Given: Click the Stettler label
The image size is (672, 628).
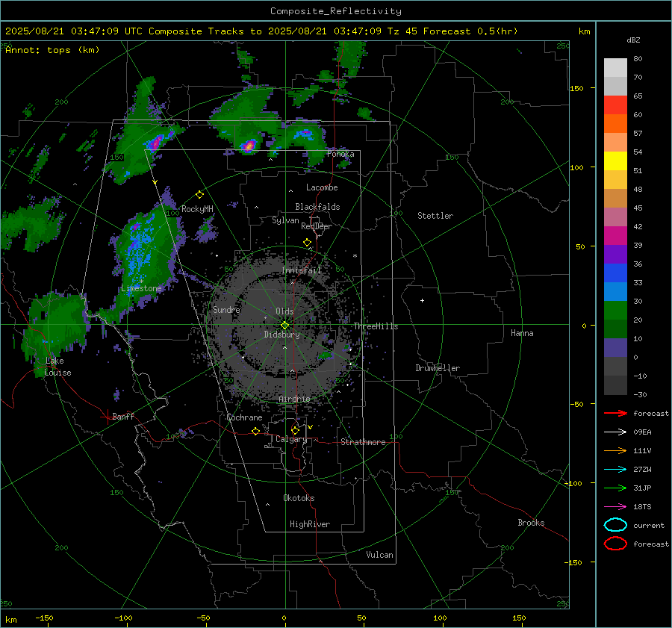Looking at the screenshot, I should point(435,216).
